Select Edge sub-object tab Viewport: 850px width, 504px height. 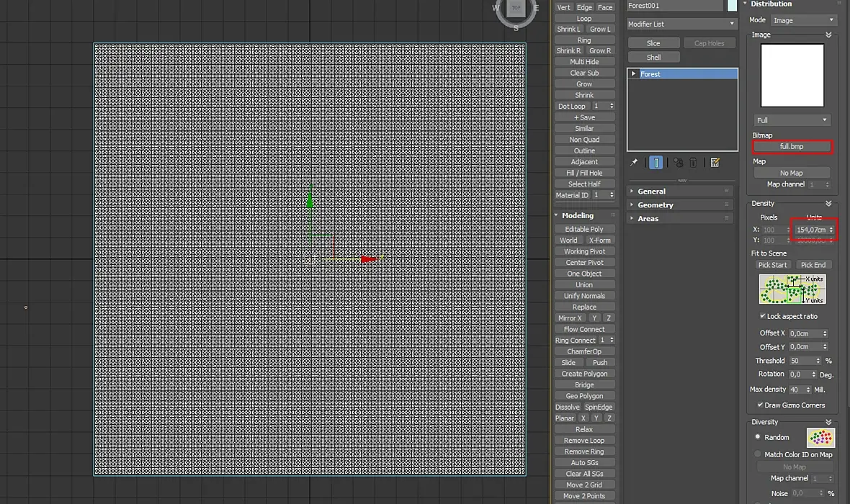584,7
